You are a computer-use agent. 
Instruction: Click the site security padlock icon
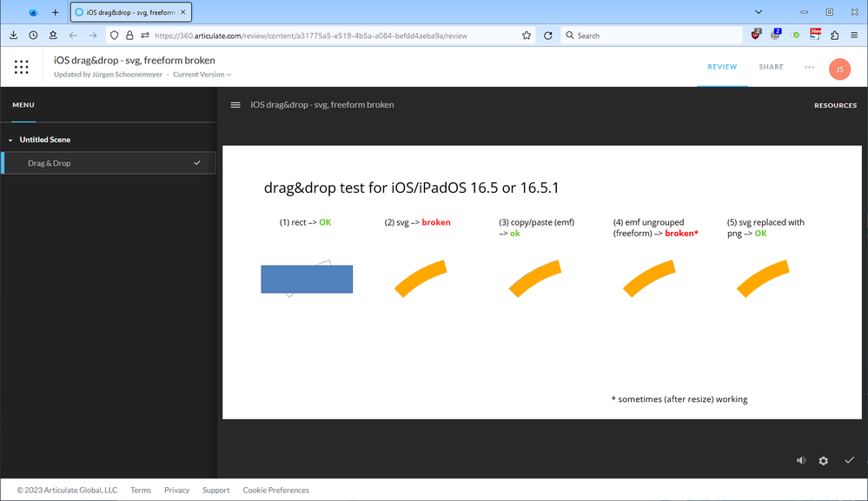pos(129,36)
